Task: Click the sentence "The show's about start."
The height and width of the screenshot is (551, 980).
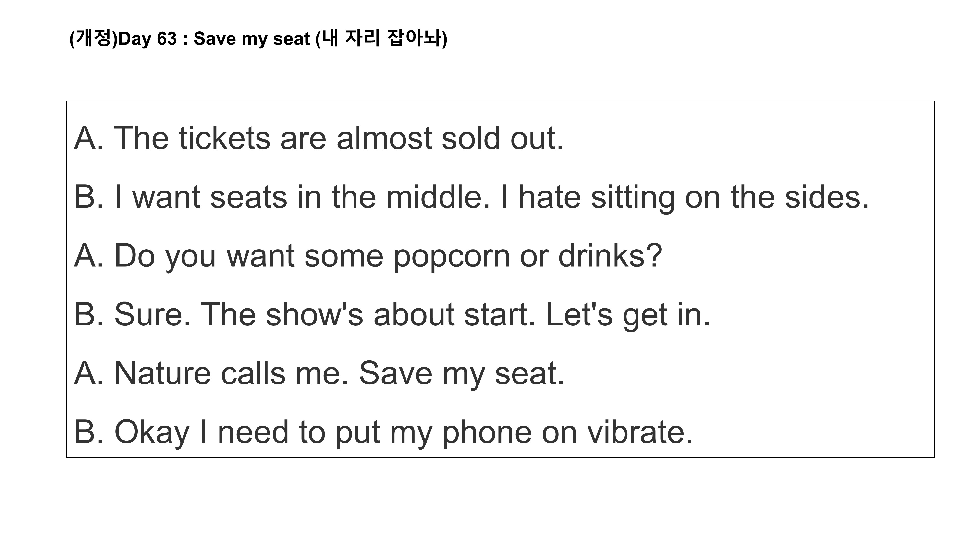Action: pyautogui.click(x=367, y=314)
